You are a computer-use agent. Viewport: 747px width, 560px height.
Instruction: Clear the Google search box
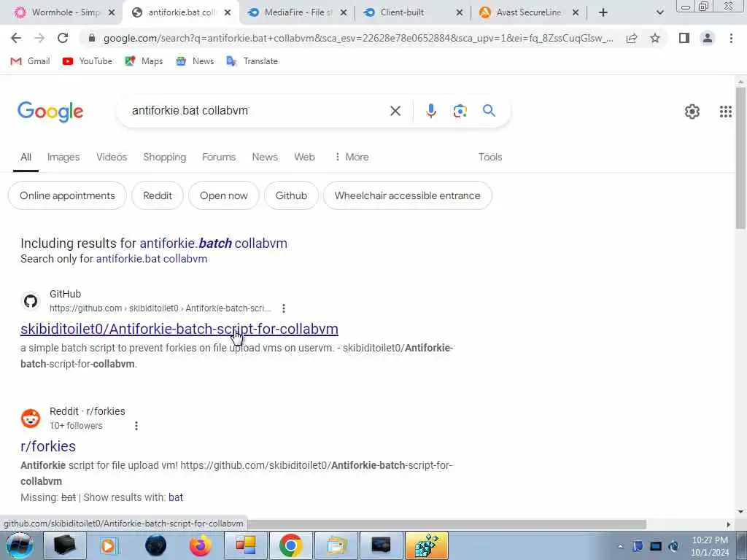point(395,111)
